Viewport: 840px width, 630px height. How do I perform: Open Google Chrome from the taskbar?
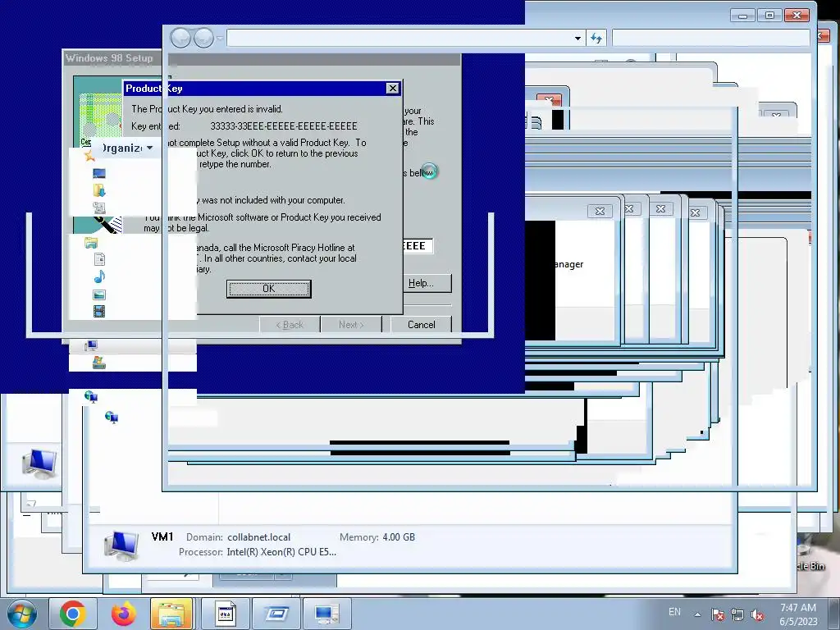[x=72, y=614]
